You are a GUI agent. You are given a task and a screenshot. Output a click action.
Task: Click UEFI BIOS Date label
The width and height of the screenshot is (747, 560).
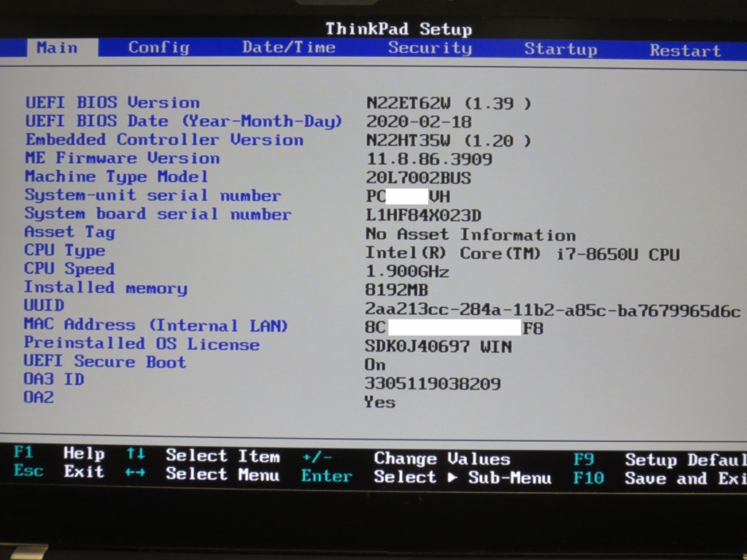pos(183,121)
